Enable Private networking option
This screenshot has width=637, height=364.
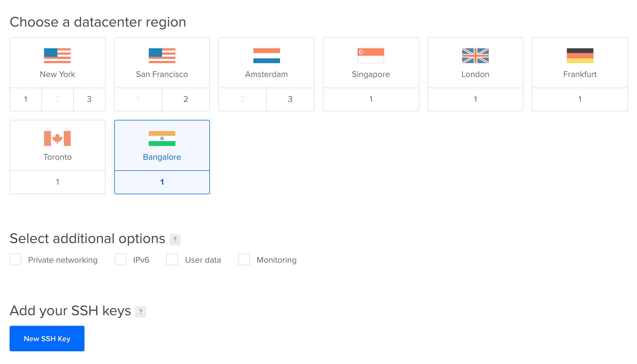pyautogui.click(x=15, y=259)
